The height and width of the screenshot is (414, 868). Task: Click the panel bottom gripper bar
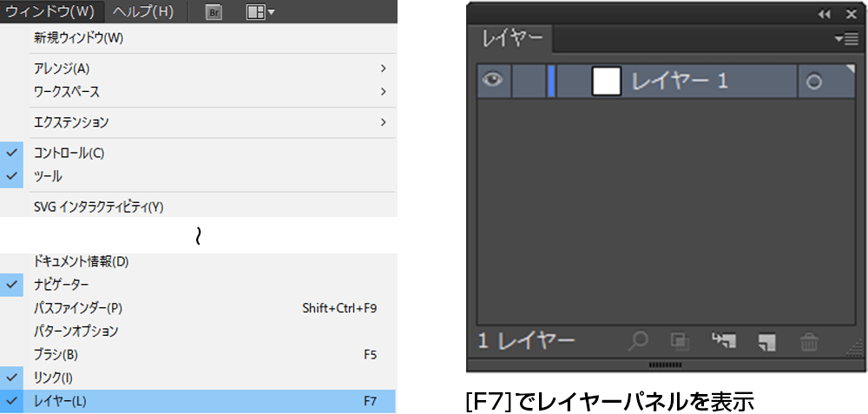(665, 365)
